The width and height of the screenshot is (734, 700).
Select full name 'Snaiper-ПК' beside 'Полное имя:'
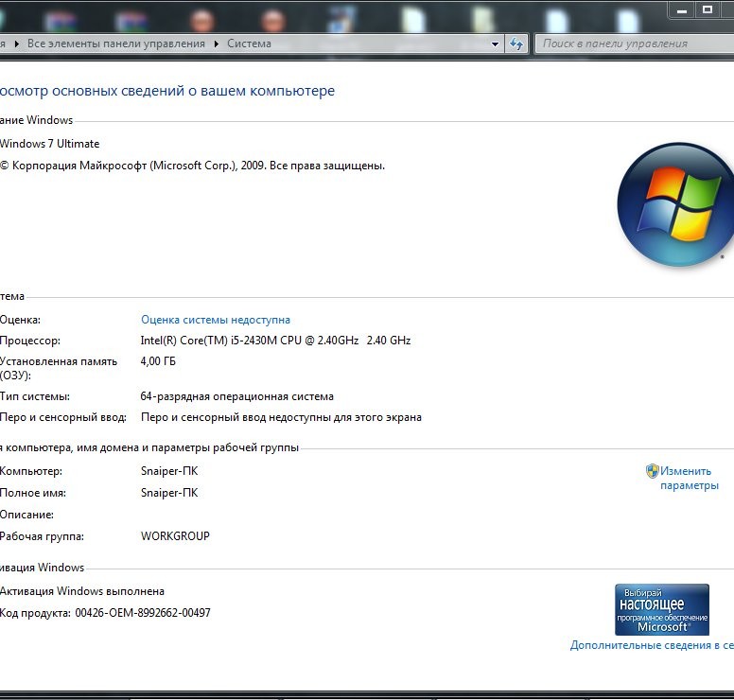[x=169, y=493]
